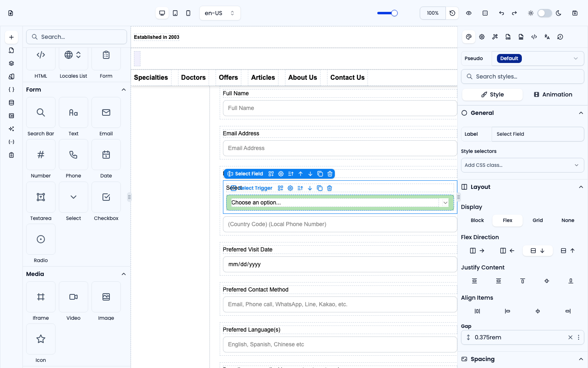The image size is (588, 368).
Task: Click the add plus button in the left sidebar
Action: 11,37
